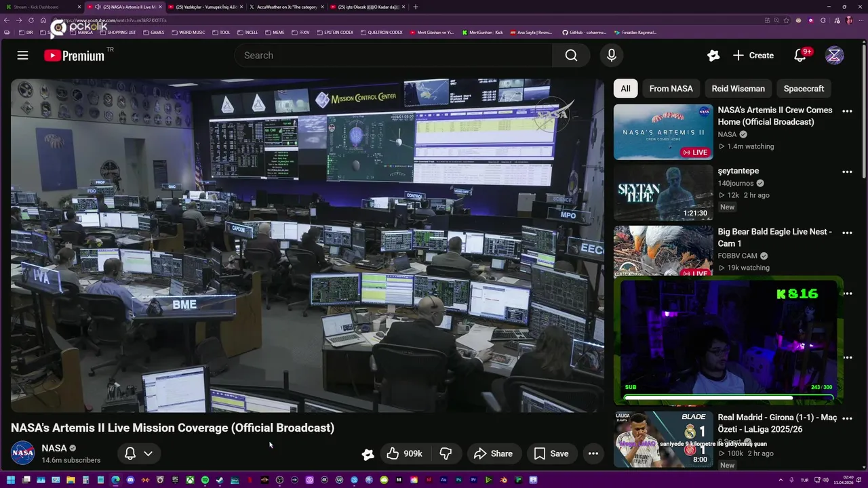Reload the current page
The image size is (868, 488).
click(x=31, y=20)
